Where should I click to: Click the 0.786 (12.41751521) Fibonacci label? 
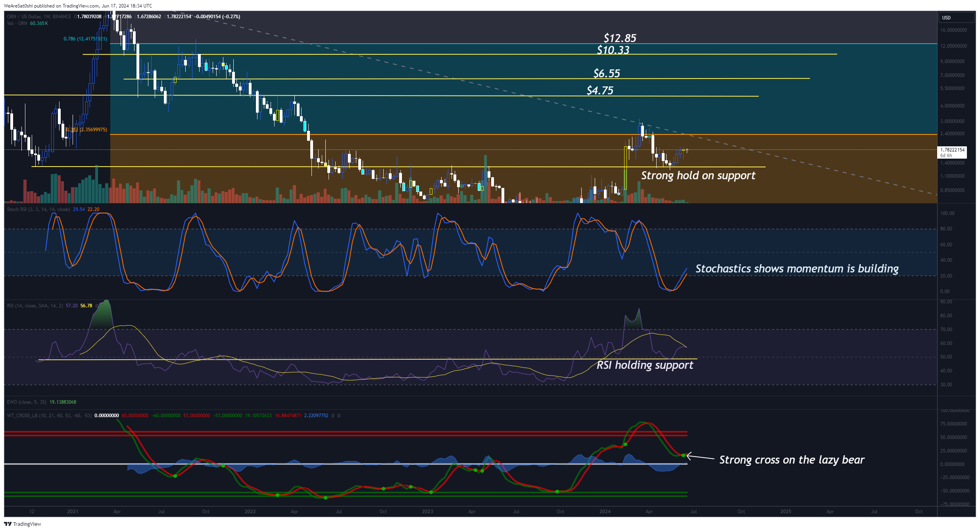tap(85, 39)
